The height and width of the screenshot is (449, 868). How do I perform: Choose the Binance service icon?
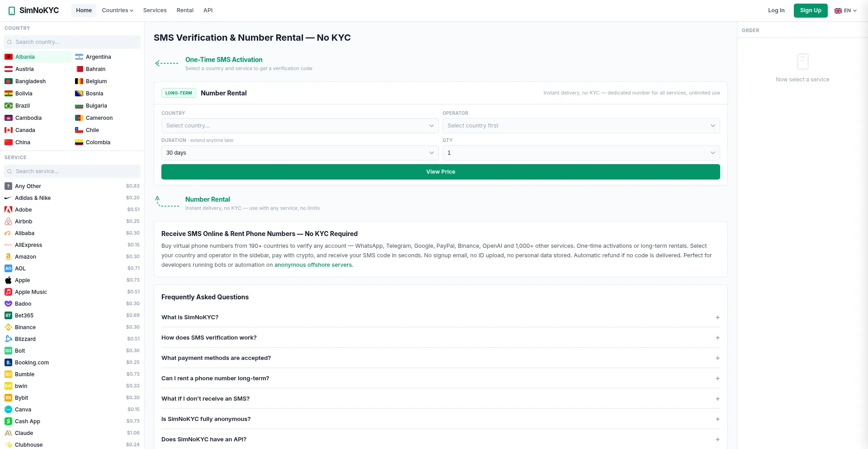pos(8,327)
